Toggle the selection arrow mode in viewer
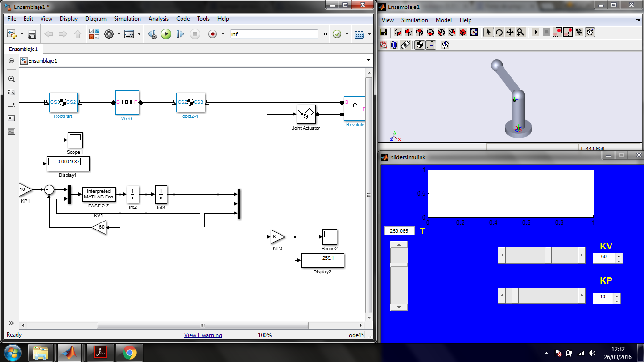Image resolution: width=644 pixels, height=362 pixels. [x=488, y=32]
